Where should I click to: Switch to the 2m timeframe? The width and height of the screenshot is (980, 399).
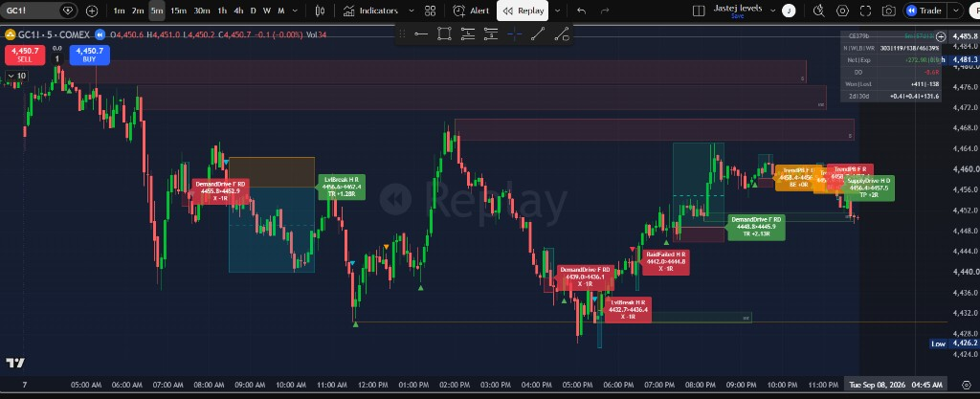point(138,11)
